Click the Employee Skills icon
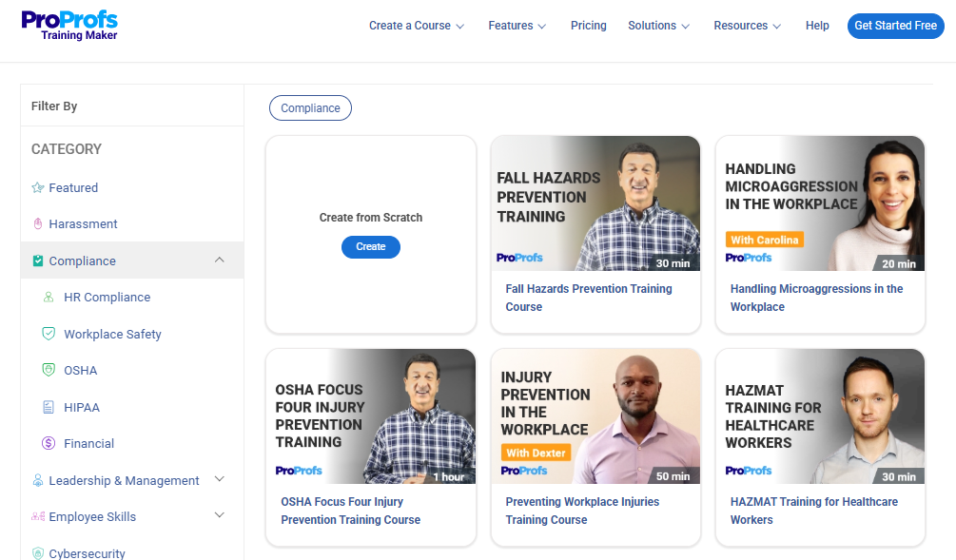This screenshot has height=560, width=956. click(x=38, y=516)
